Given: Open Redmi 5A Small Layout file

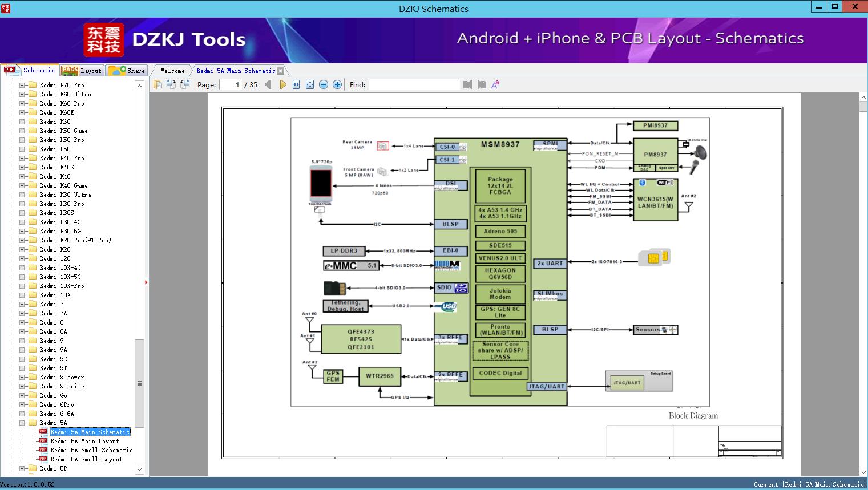Looking at the screenshot, I should pos(86,459).
